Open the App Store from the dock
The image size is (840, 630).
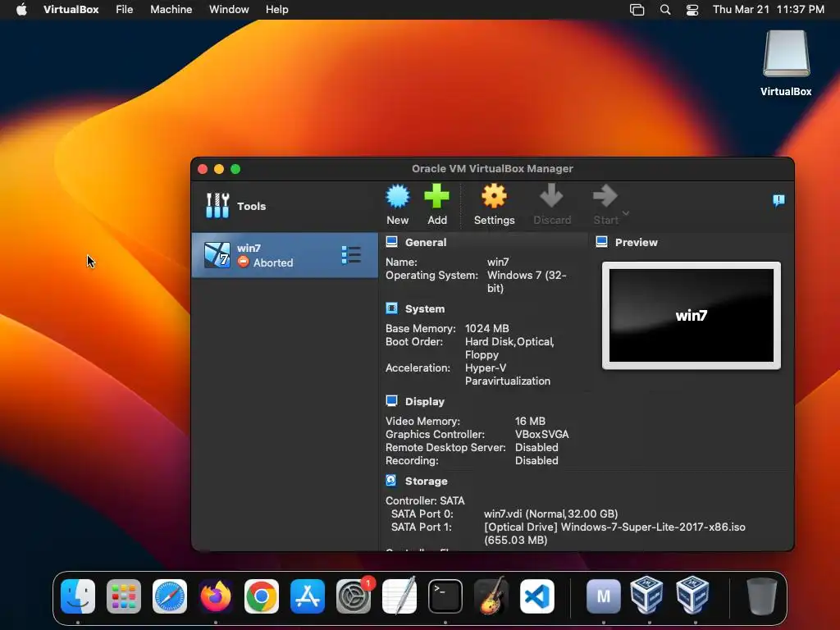[x=308, y=596]
